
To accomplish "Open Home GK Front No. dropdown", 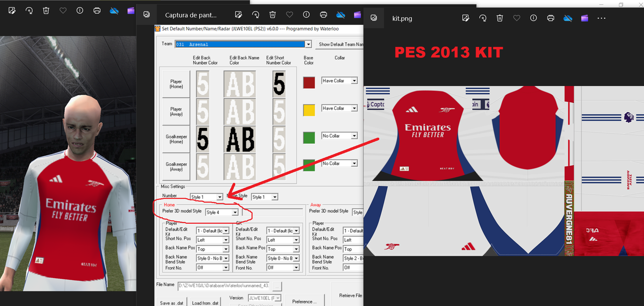I will [x=296, y=268].
